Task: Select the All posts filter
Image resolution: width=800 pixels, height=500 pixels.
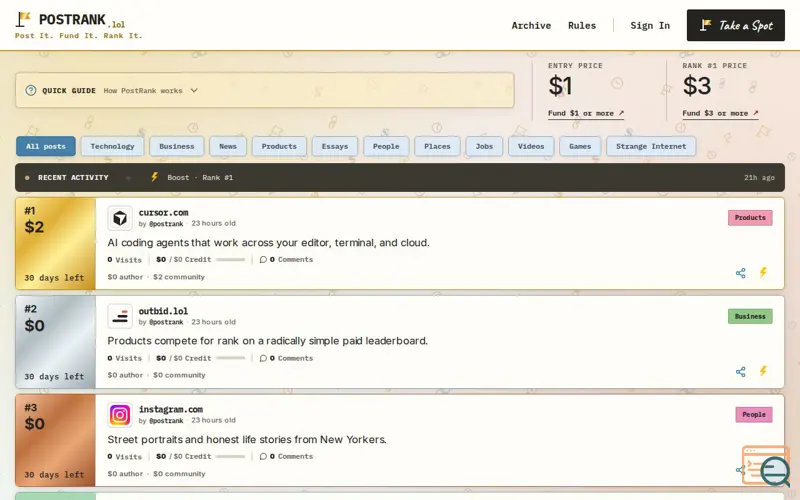Action: pyautogui.click(x=46, y=146)
